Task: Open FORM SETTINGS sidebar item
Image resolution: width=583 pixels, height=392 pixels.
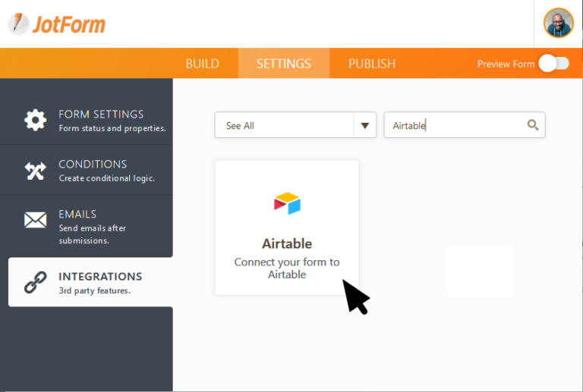Action: tap(87, 121)
